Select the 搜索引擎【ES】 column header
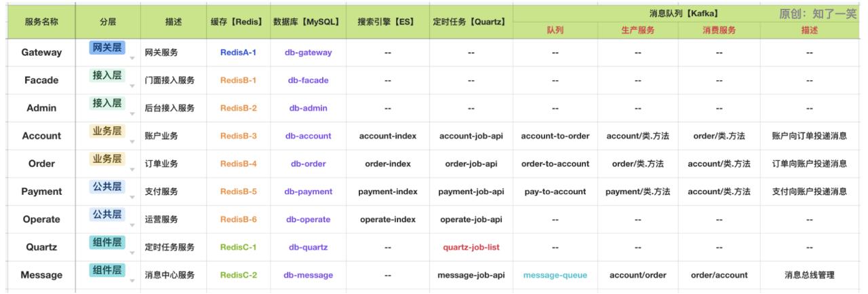The height and width of the screenshot is (294, 868). 387,22
